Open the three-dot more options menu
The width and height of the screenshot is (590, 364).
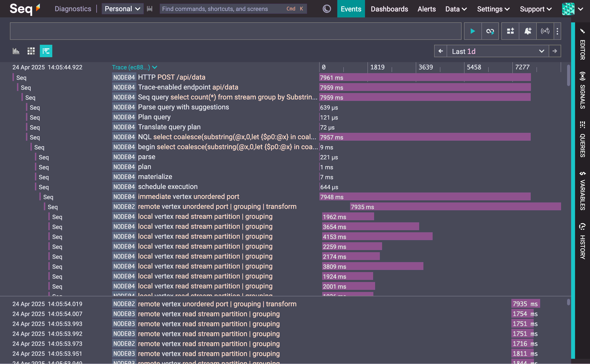coord(557,31)
